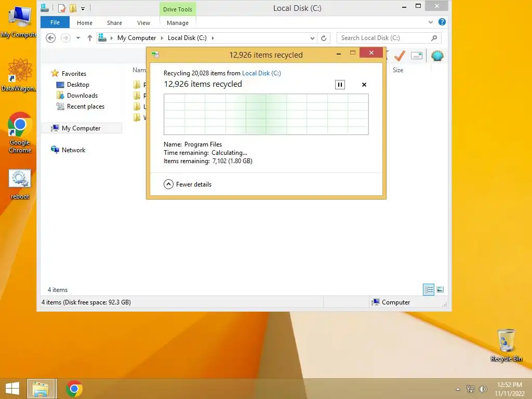Click the taskbar clock showing 12:52 PM

tap(509, 389)
